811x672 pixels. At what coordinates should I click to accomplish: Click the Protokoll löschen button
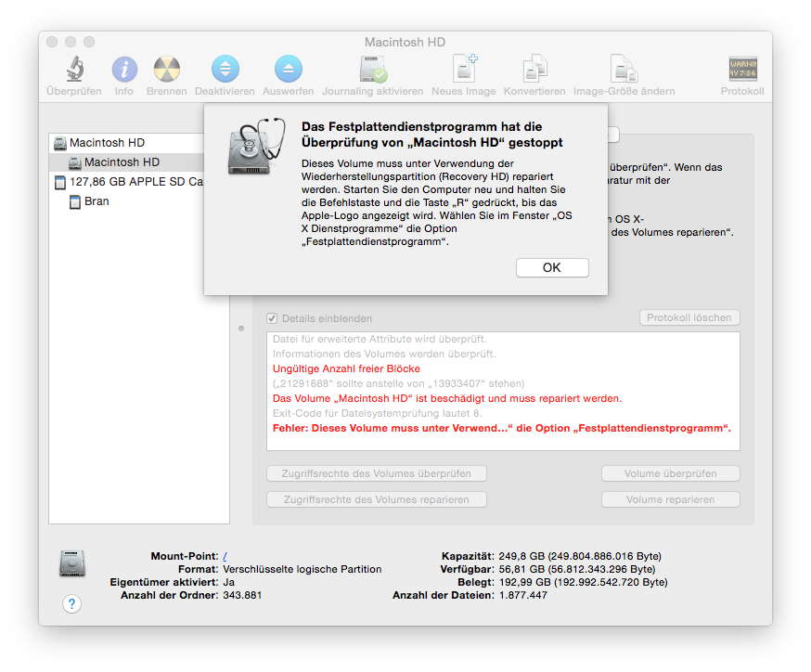point(689,317)
